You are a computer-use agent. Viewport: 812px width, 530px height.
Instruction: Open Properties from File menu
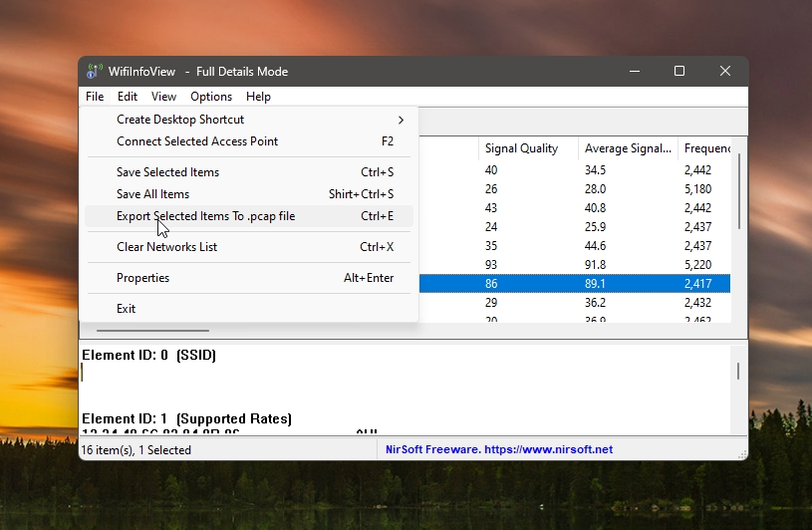click(x=248, y=278)
